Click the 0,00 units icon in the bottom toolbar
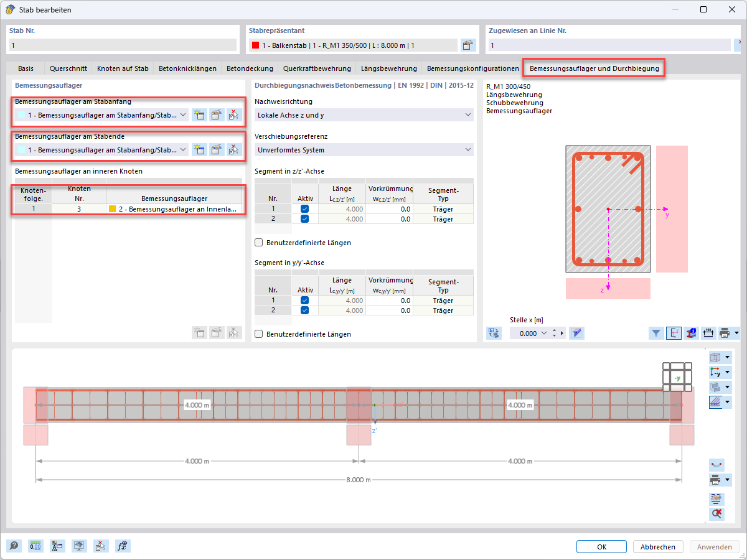This screenshot has height=560, width=747. pos(35,546)
